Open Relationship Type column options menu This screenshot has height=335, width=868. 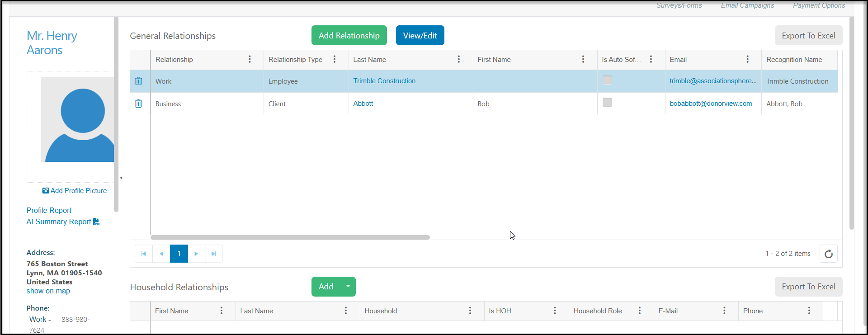[x=335, y=59]
